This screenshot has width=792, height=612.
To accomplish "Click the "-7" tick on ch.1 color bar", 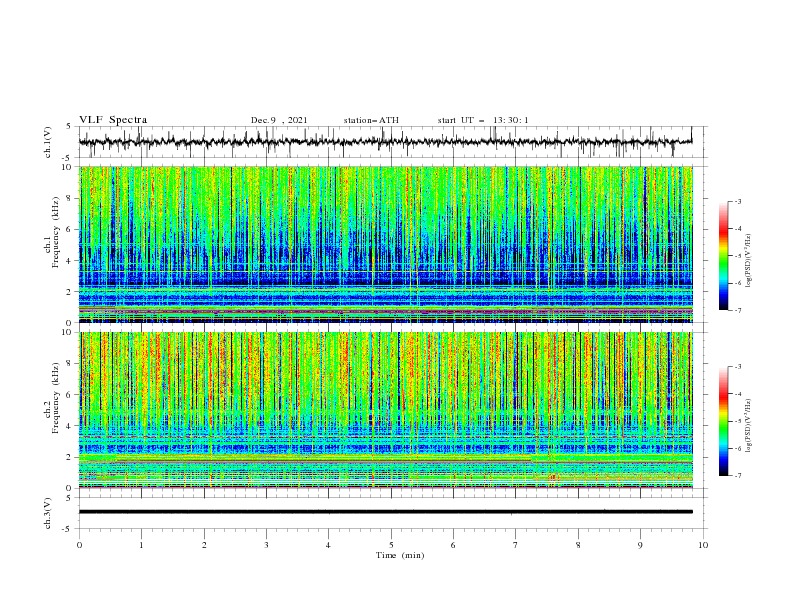I will pyautogui.click(x=737, y=310).
